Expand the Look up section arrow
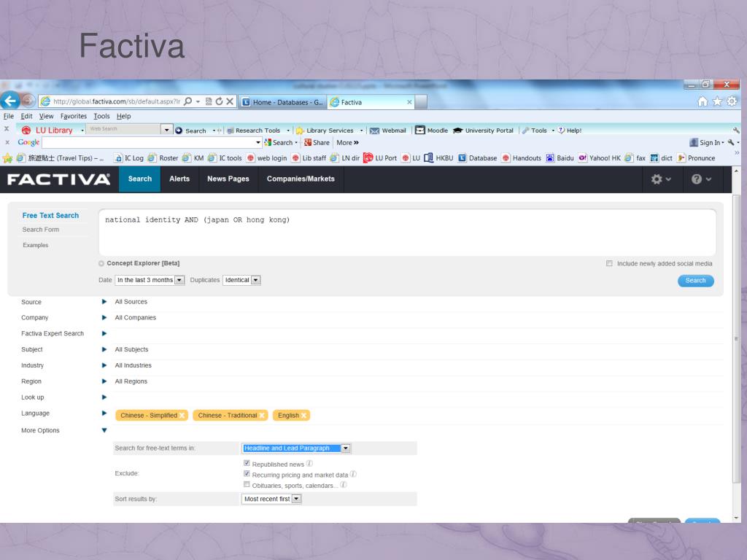This screenshot has height=560, width=747. click(x=104, y=397)
